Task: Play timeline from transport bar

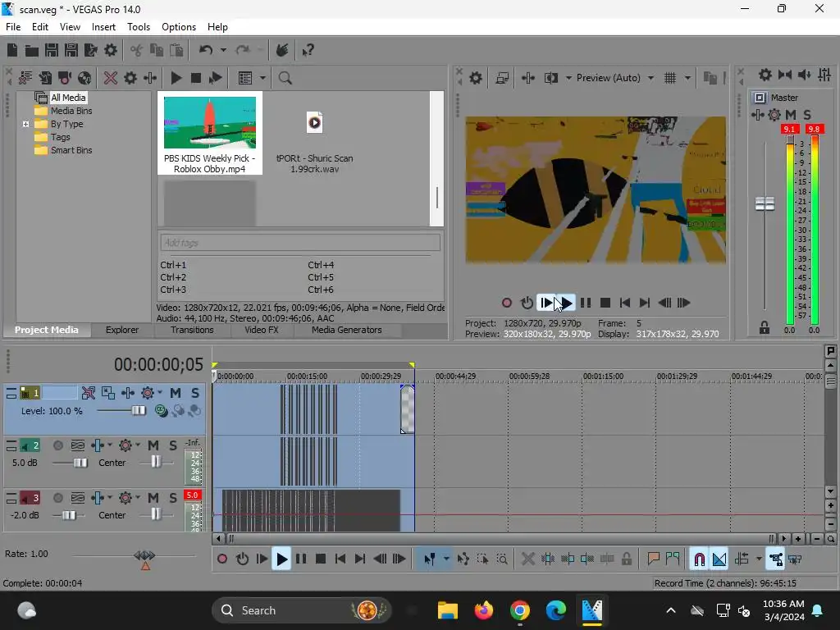Action: (x=281, y=559)
